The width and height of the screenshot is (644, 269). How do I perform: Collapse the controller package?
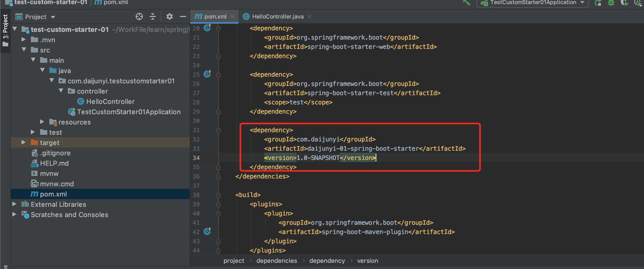[61, 91]
